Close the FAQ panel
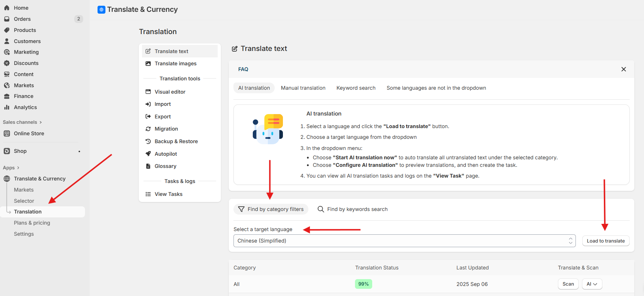Screen dimensions: 644x296 [624, 69]
